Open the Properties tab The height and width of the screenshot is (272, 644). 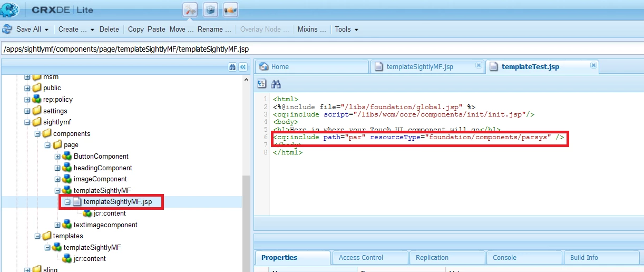point(293,258)
